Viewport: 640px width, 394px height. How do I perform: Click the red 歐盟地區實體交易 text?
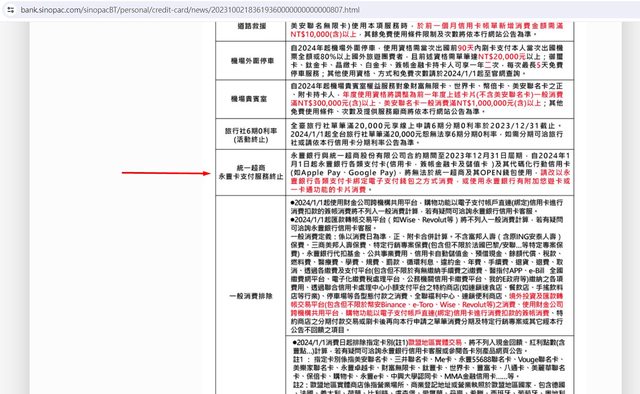(435, 343)
